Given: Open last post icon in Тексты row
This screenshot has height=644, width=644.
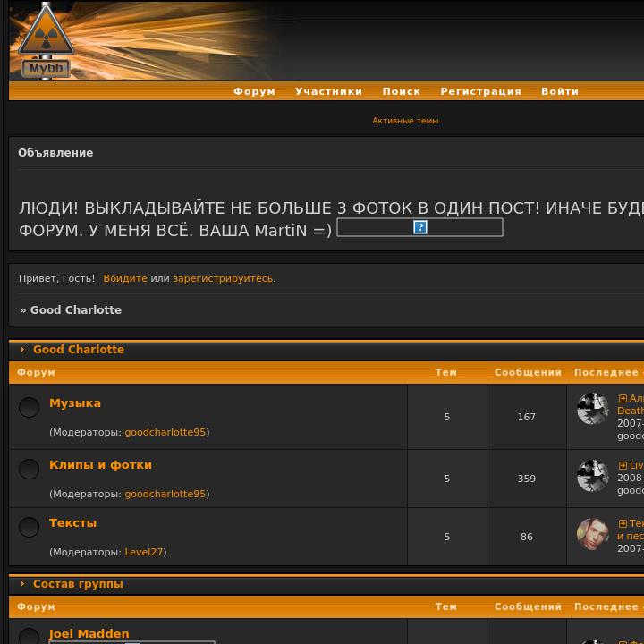Looking at the screenshot, I should pyautogui.click(x=623, y=523).
